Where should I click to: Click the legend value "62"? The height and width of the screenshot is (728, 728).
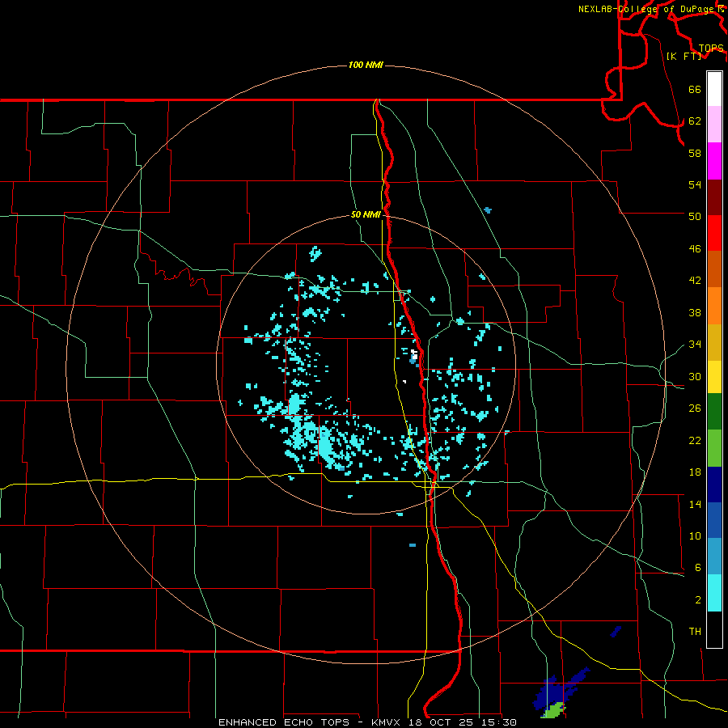click(x=695, y=121)
